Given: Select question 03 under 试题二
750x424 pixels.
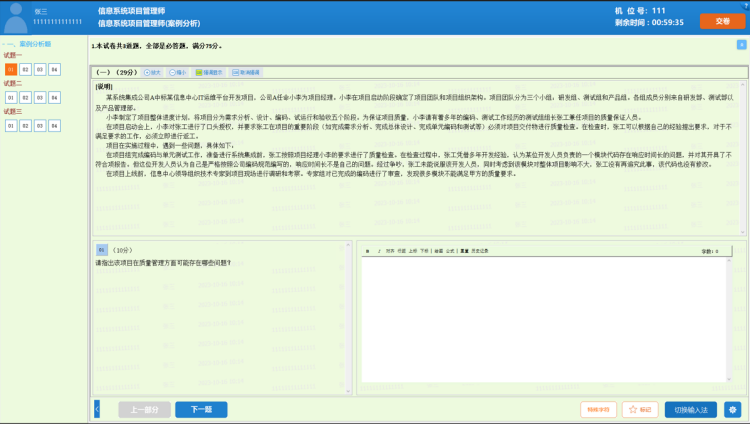Looking at the screenshot, I should coord(40,97).
